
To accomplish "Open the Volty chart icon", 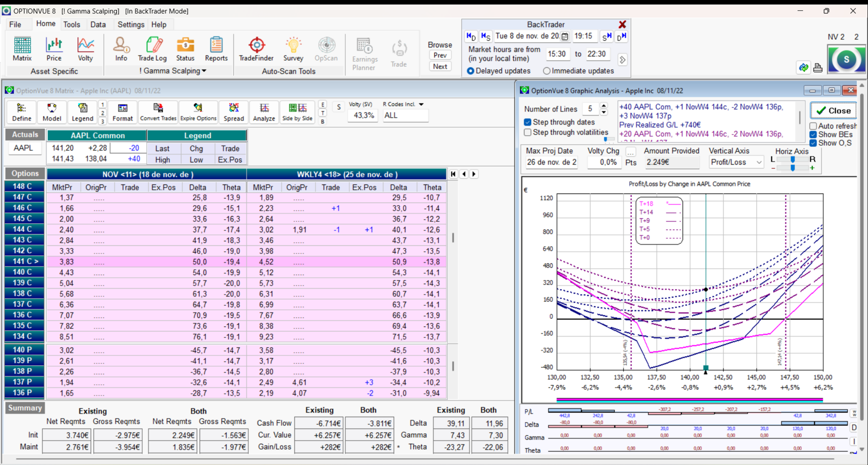I will coord(85,49).
